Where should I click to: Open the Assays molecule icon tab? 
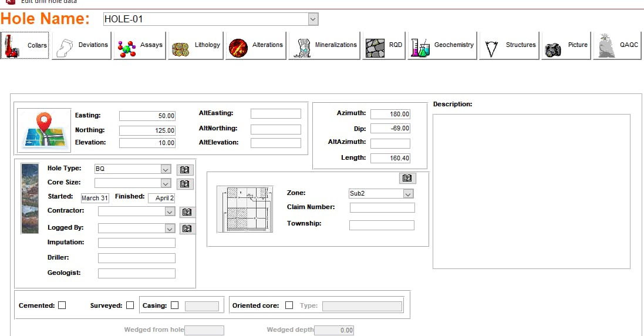(140, 45)
